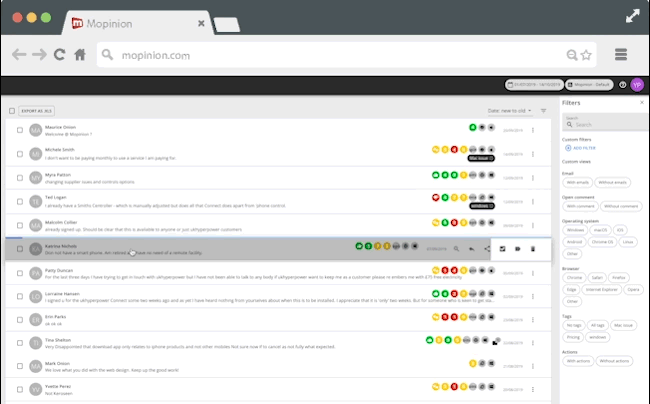This screenshot has width=650, height=404.
Task: Open more options for Maurice Onion row
Action: pos(533,130)
